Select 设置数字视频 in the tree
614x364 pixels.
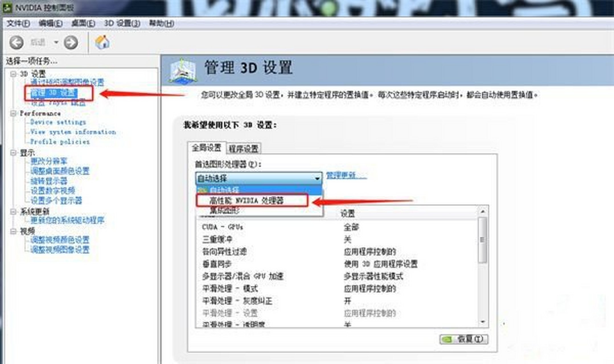pyautogui.click(x=53, y=191)
